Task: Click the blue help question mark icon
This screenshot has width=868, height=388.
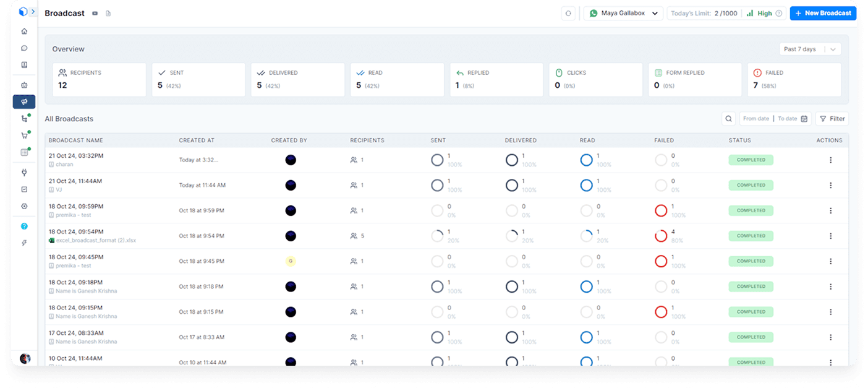Action: [x=24, y=226]
